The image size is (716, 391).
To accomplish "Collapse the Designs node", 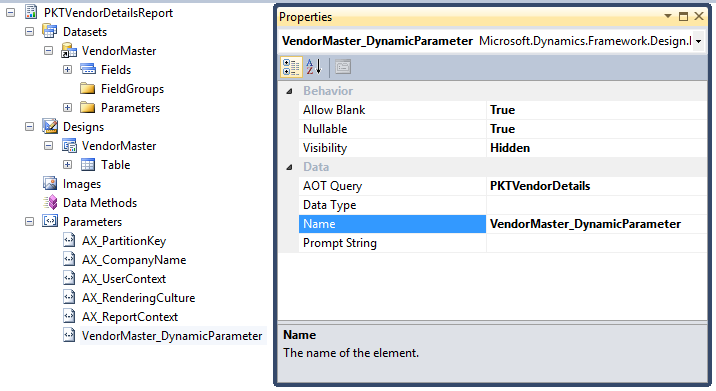I will click(x=30, y=127).
